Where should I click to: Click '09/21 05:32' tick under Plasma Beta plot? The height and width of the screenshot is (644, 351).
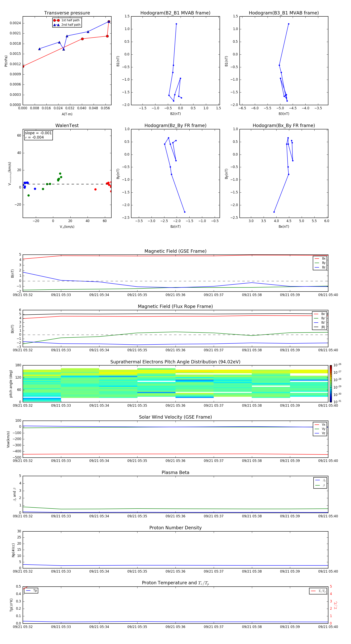pyautogui.click(x=23, y=516)
